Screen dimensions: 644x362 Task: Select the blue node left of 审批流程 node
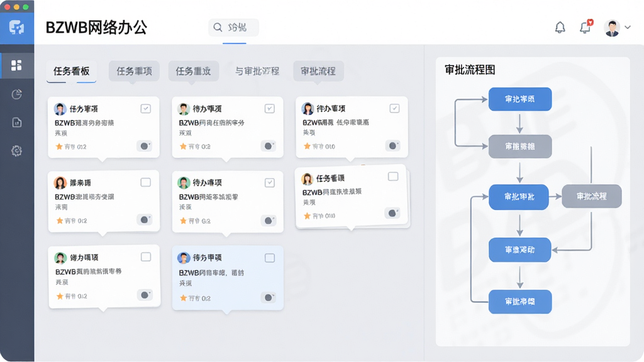pos(519,197)
